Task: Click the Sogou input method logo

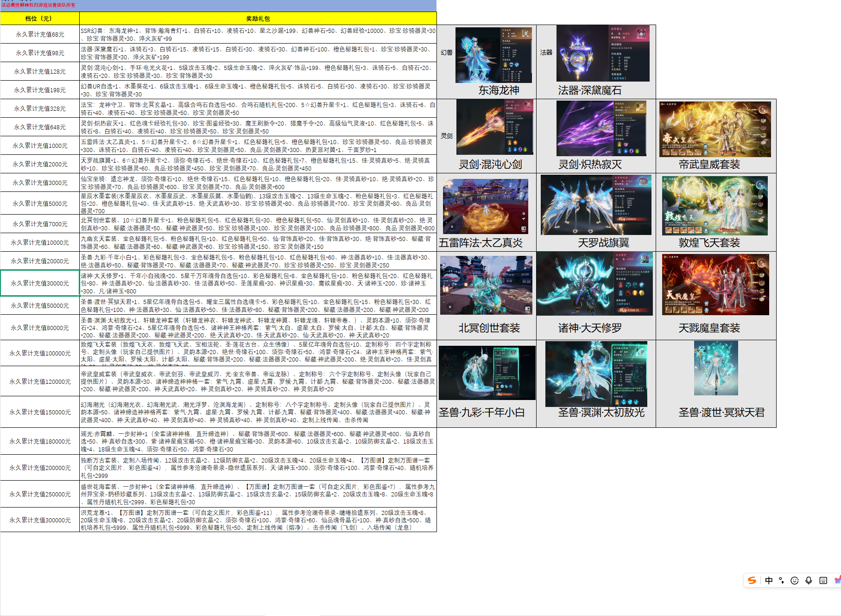Action: point(752,580)
